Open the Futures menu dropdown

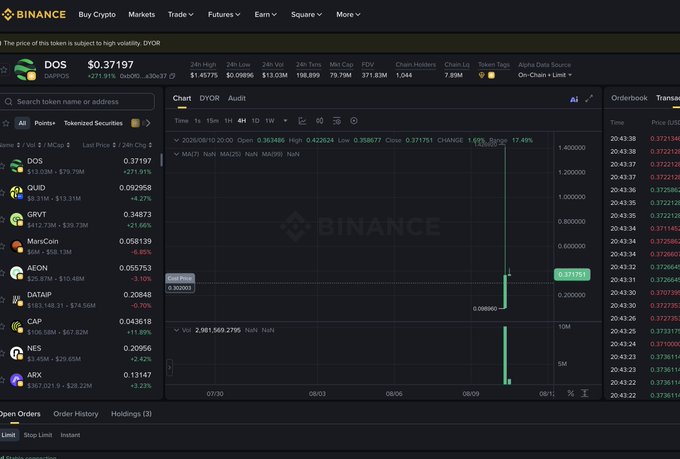(224, 14)
